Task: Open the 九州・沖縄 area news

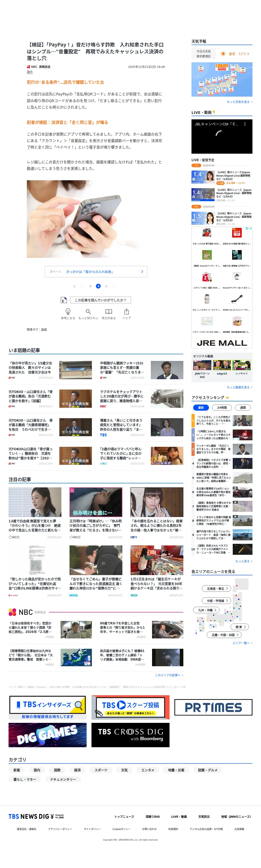Action: click(x=206, y=610)
